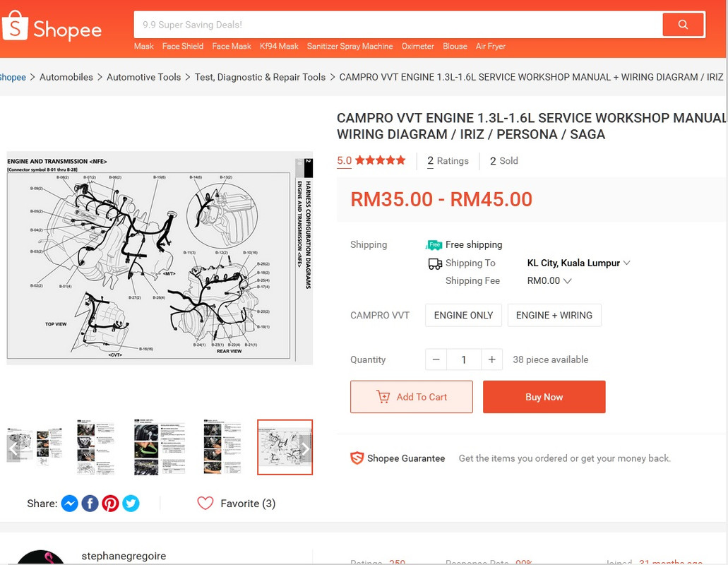The image size is (728, 565).
Task: Select the ENGINE + WIRING variation
Action: [554, 315]
